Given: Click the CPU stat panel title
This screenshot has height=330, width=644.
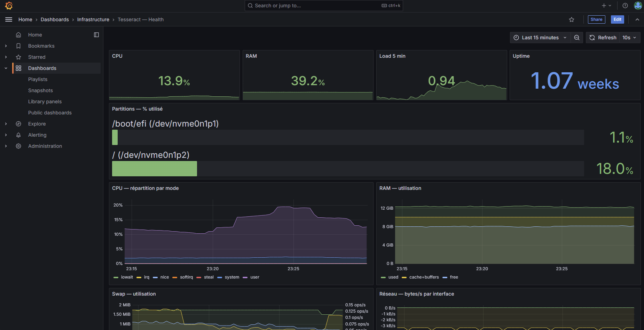Looking at the screenshot, I should 117,56.
